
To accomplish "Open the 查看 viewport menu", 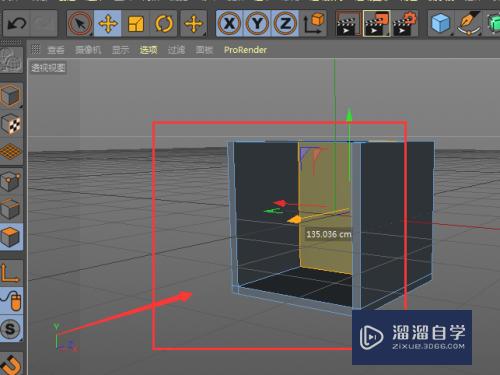I will tap(56, 50).
